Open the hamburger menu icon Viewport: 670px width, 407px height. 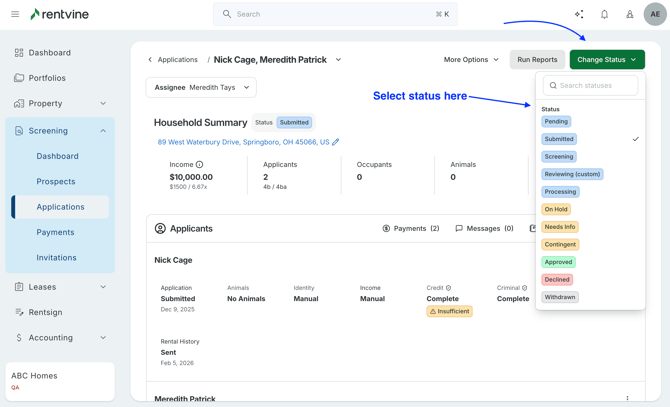click(15, 14)
